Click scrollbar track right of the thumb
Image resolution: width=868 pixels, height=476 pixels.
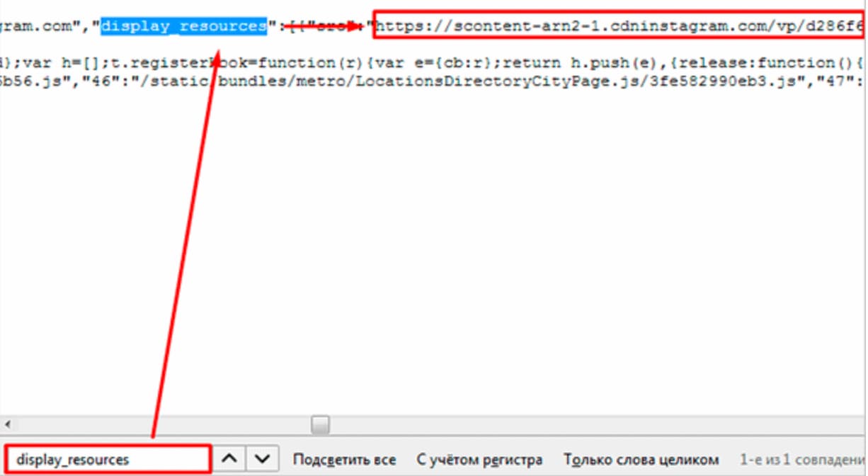click(x=566, y=424)
